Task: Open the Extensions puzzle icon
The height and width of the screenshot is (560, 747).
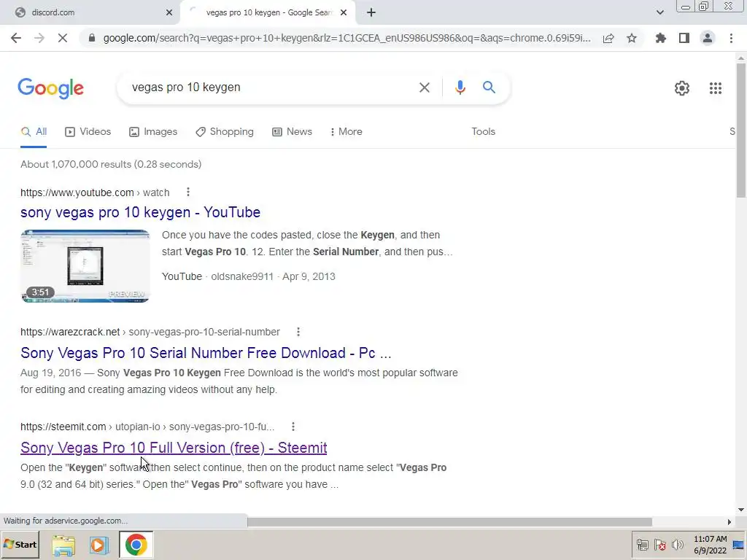Action: click(661, 38)
